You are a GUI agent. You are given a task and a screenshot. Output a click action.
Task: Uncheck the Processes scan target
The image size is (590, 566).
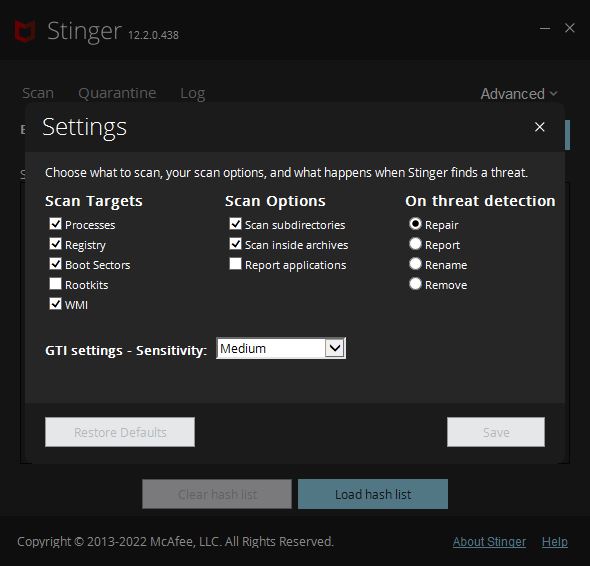[55, 224]
